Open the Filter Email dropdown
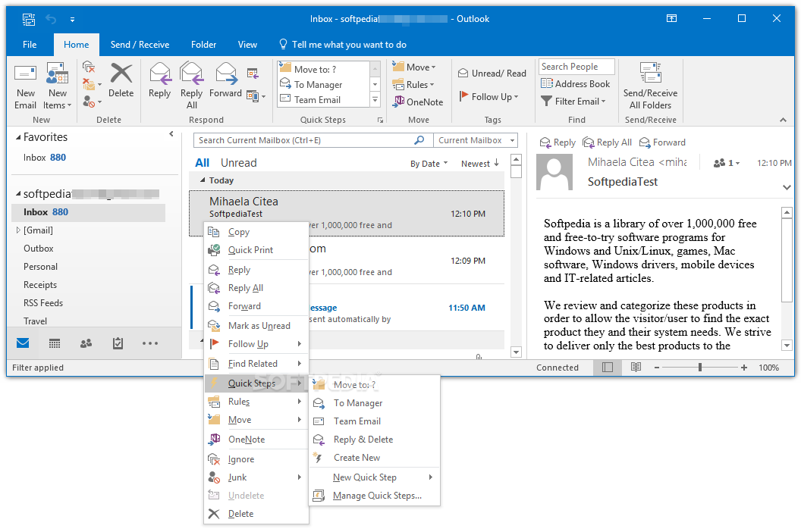The height and width of the screenshot is (532, 801). [x=573, y=101]
